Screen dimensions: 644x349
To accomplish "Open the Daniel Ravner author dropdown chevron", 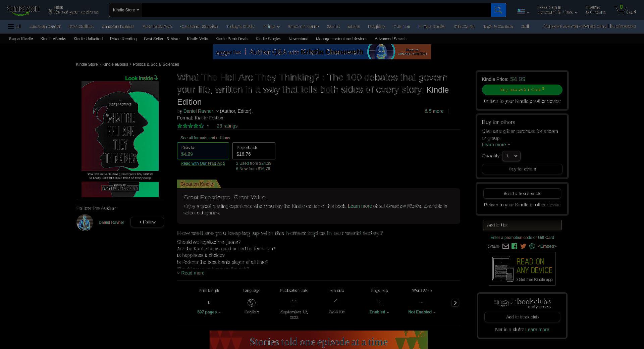I will tap(217, 111).
